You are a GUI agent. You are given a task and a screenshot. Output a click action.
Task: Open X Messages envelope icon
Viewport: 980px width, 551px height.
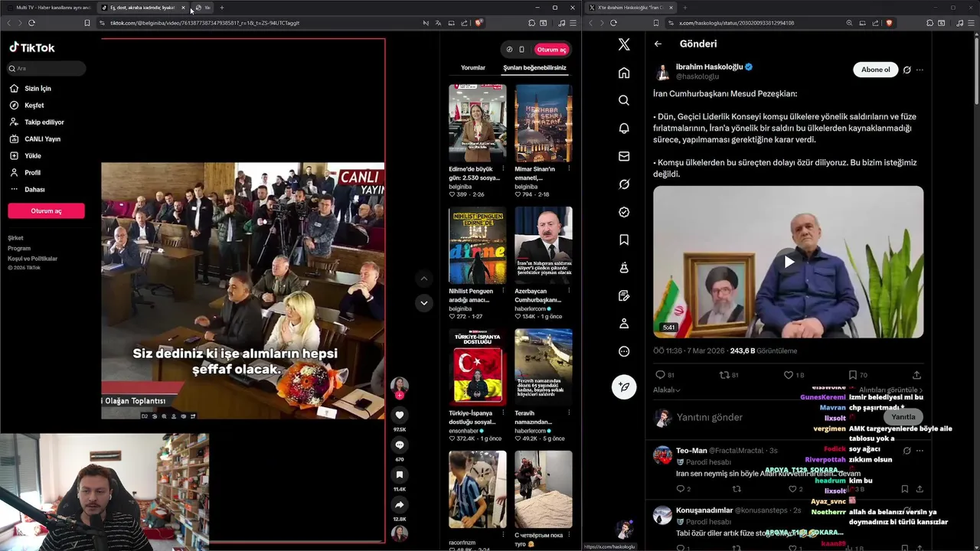[x=624, y=156]
